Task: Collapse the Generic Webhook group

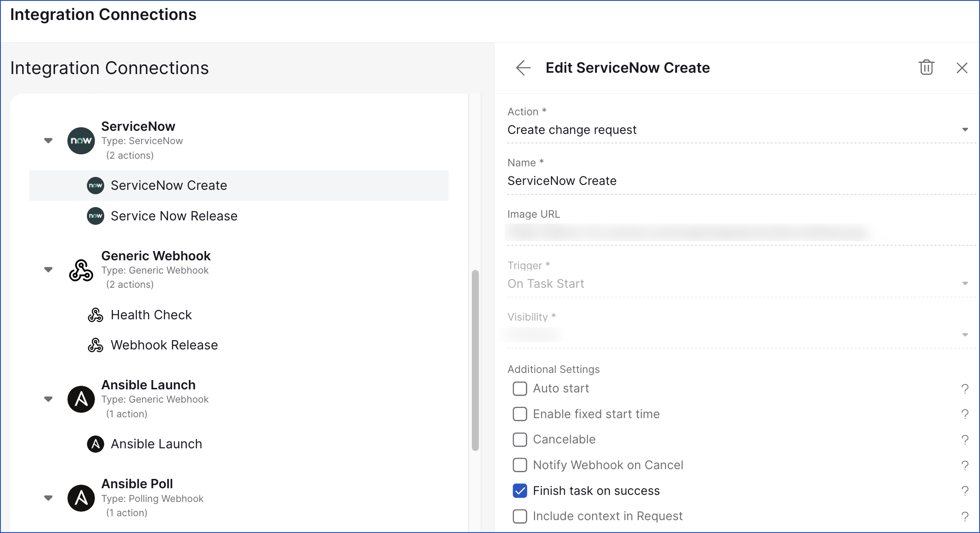Action: (x=48, y=270)
